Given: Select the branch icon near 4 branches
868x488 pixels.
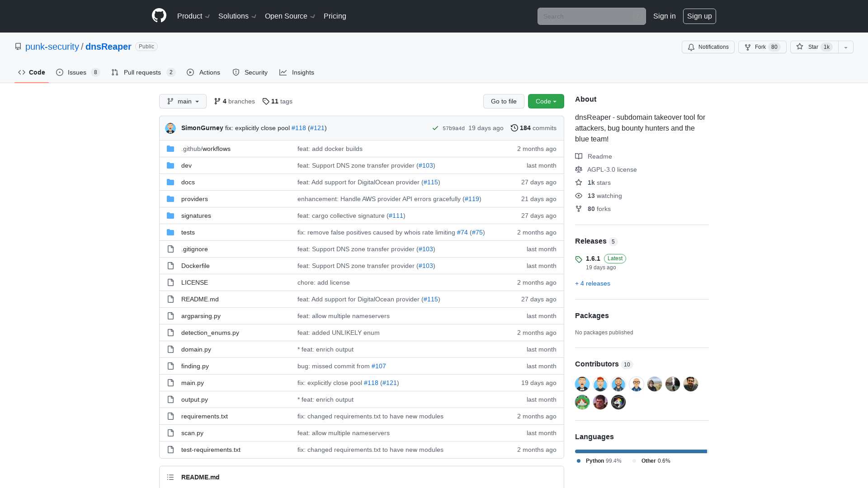Looking at the screenshot, I should pos(217,101).
